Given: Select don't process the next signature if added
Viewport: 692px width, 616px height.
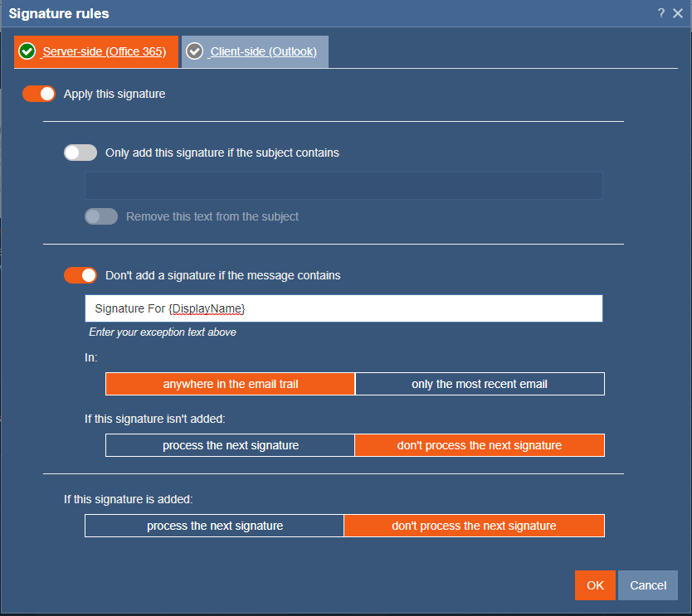Looking at the screenshot, I should pos(474,525).
